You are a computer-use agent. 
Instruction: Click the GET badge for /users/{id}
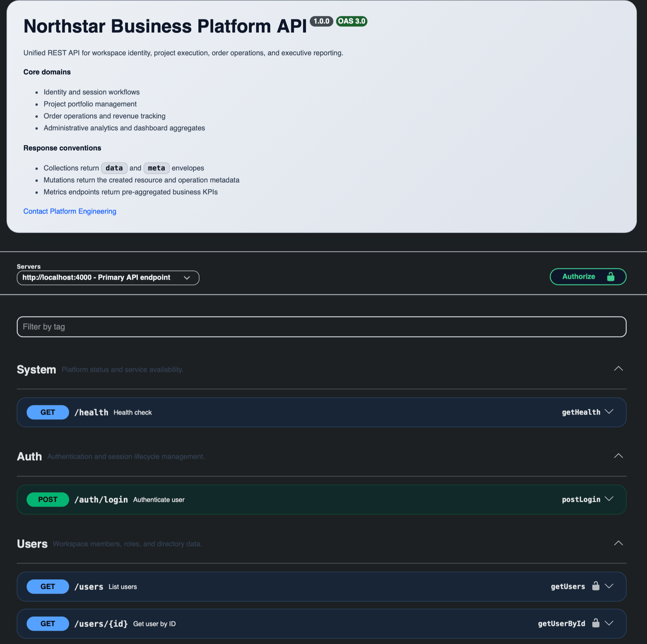click(48, 624)
